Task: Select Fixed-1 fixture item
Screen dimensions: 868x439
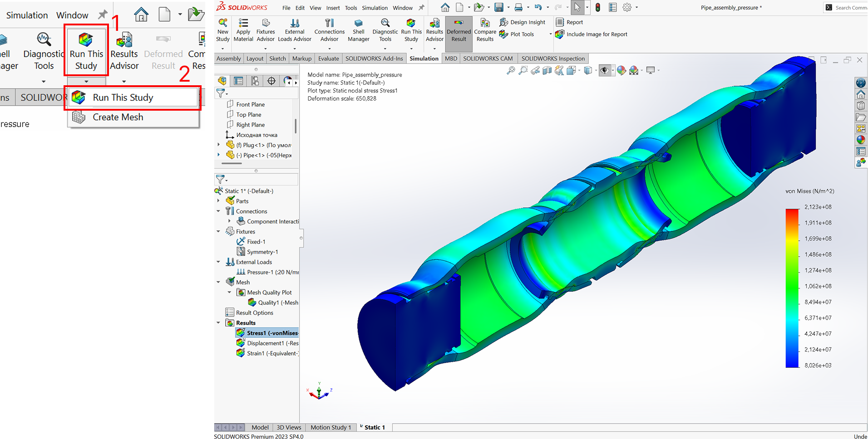Action: pyautogui.click(x=251, y=242)
